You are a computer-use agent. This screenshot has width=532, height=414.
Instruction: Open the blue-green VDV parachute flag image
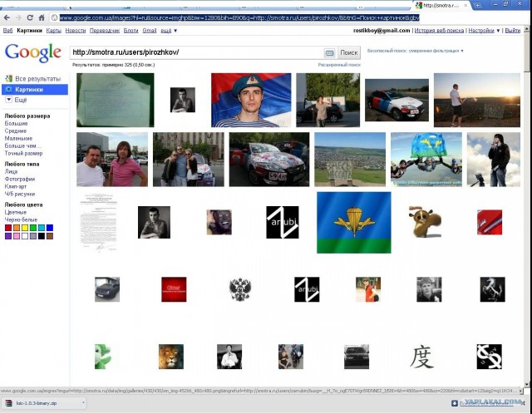[354, 223]
